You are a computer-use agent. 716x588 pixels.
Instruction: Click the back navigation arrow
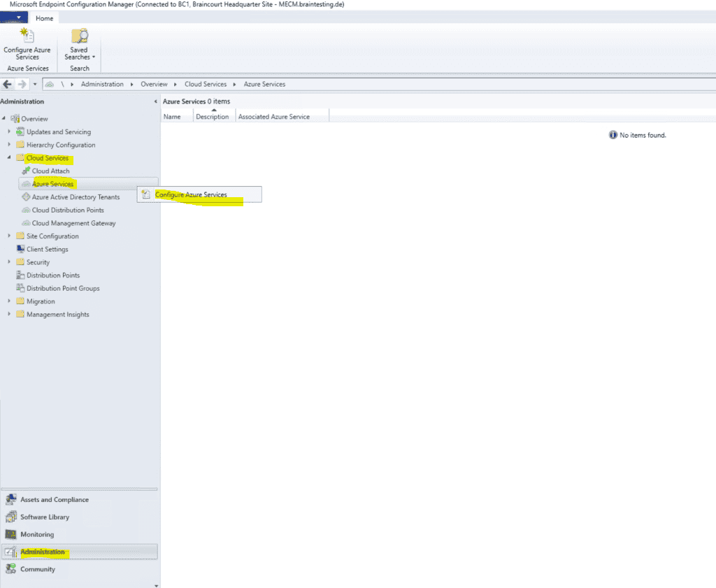click(x=7, y=84)
